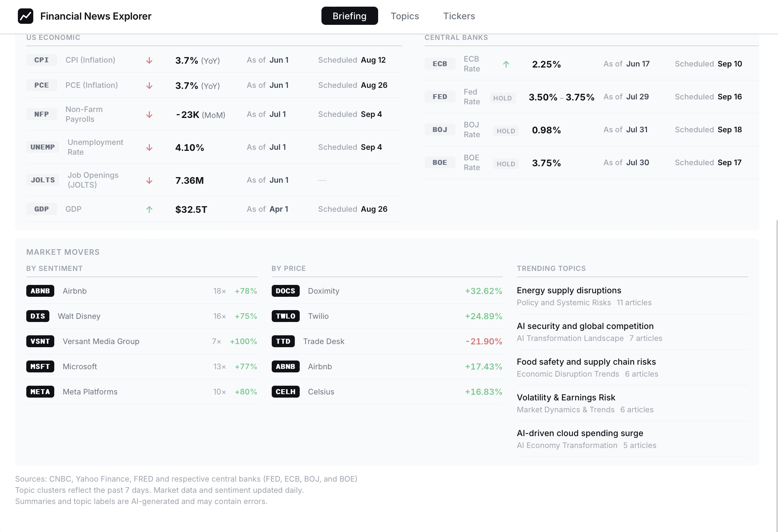
Task: Select the TTD ticker badge
Action: tap(283, 341)
